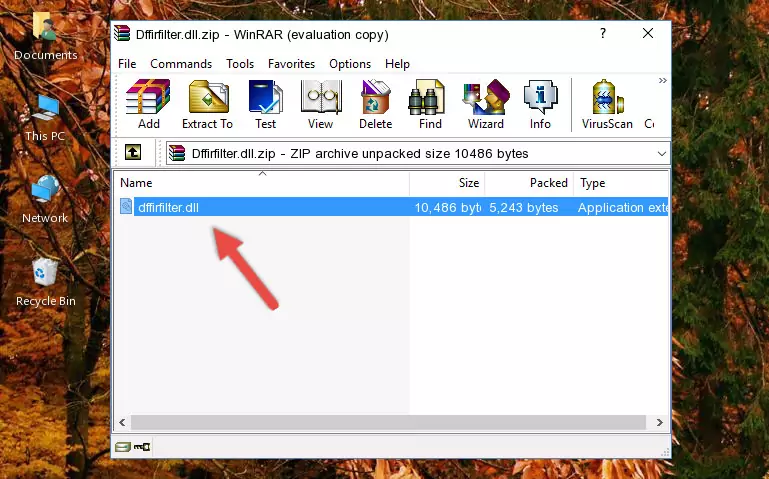
Task: Select the This PC desktop icon
Action: click(45, 118)
